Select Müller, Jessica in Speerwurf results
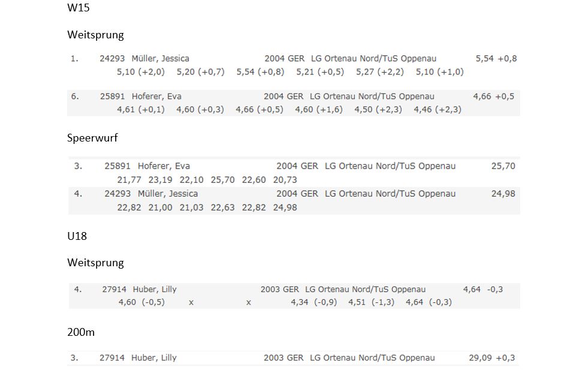The width and height of the screenshot is (588, 376). [168, 194]
